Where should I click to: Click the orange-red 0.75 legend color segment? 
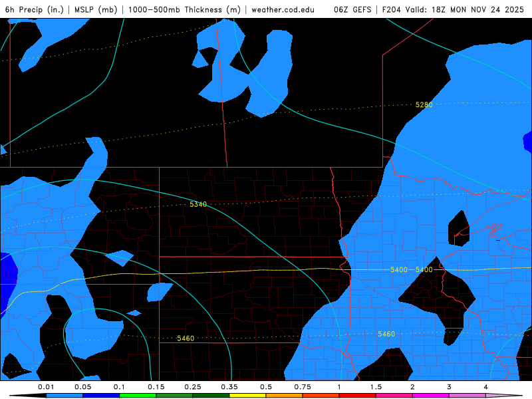(x=321, y=396)
